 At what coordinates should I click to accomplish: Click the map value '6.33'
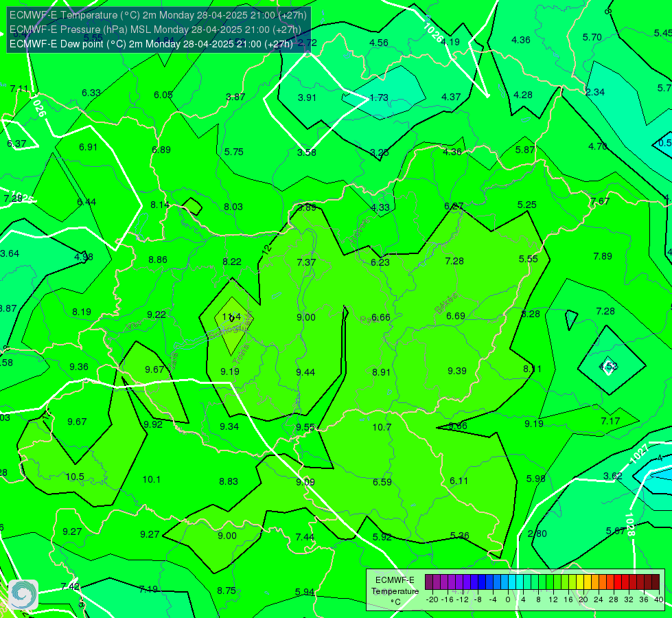click(91, 93)
